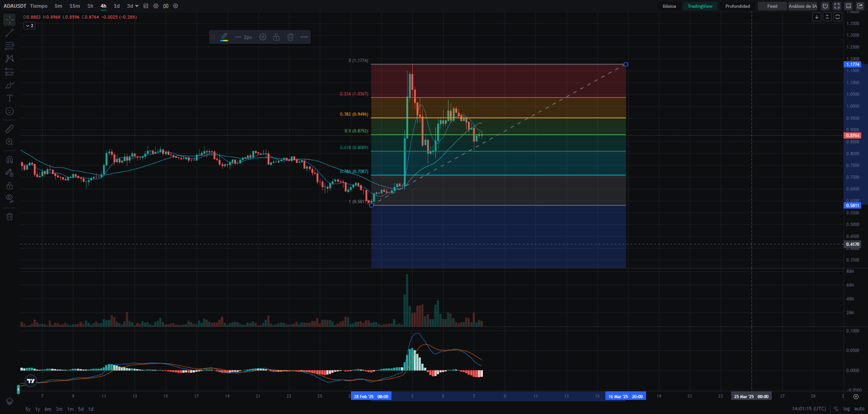
Task: Open the emoji icons tool
Action: pos(10,111)
